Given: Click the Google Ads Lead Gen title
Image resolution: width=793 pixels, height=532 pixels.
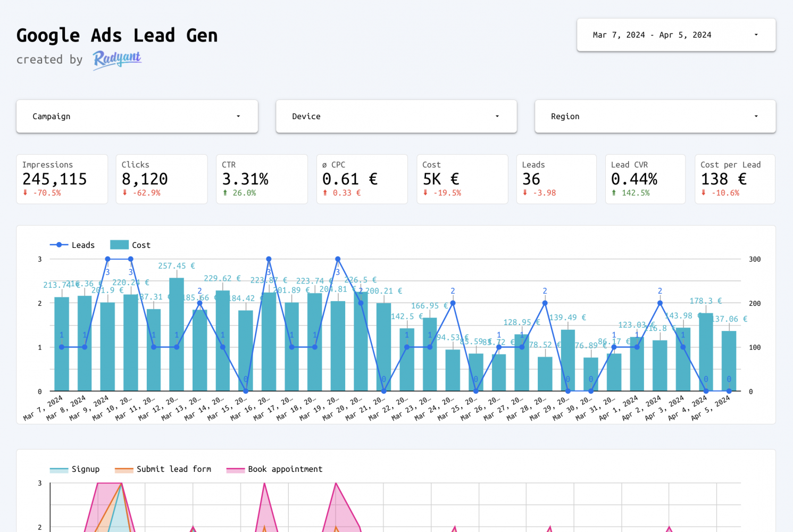Looking at the screenshot, I should [x=117, y=36].
